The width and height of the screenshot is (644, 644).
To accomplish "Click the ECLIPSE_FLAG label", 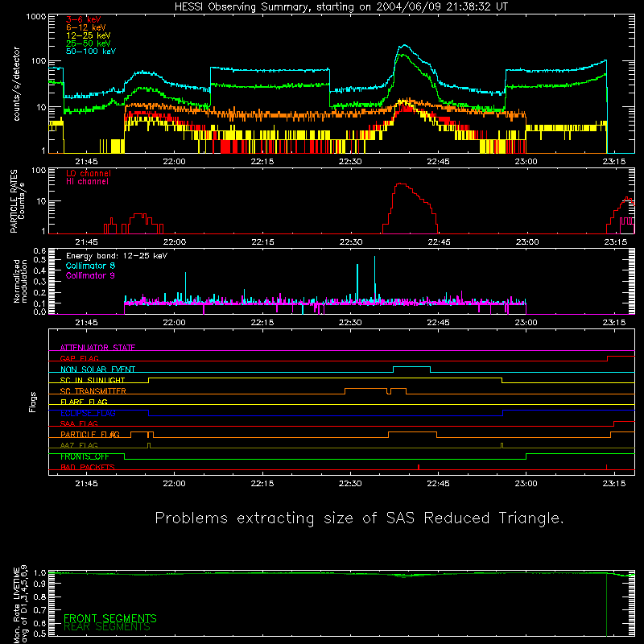I will (88, 413).
